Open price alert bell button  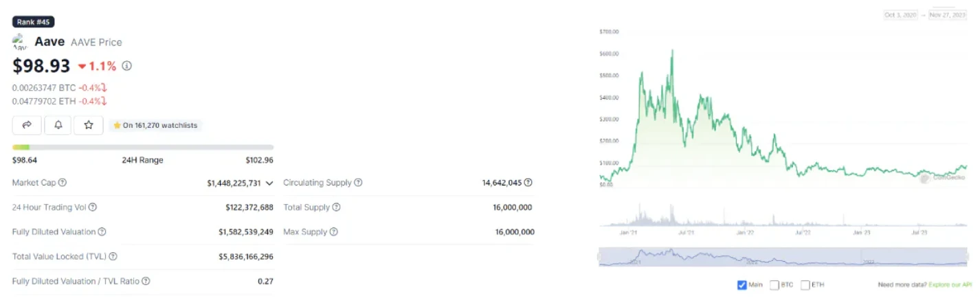click(58, 125)
